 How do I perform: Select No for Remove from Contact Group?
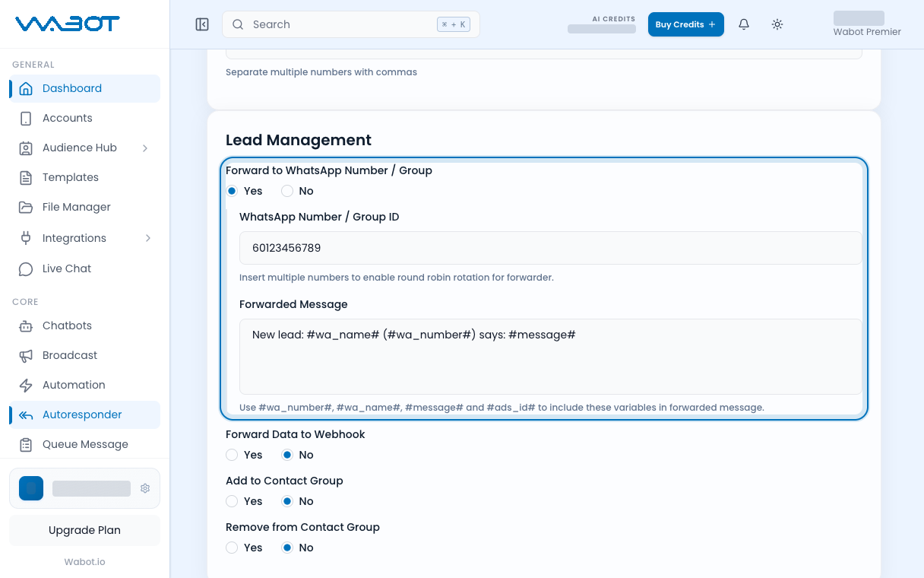(x=287, y=548)
